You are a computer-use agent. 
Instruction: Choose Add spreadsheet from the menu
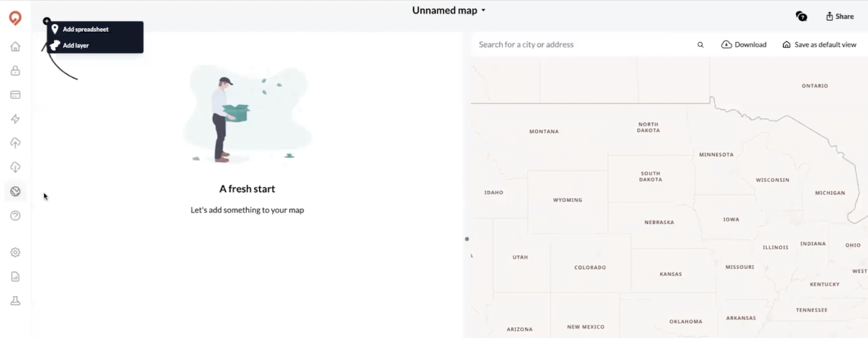pos(85,30)
